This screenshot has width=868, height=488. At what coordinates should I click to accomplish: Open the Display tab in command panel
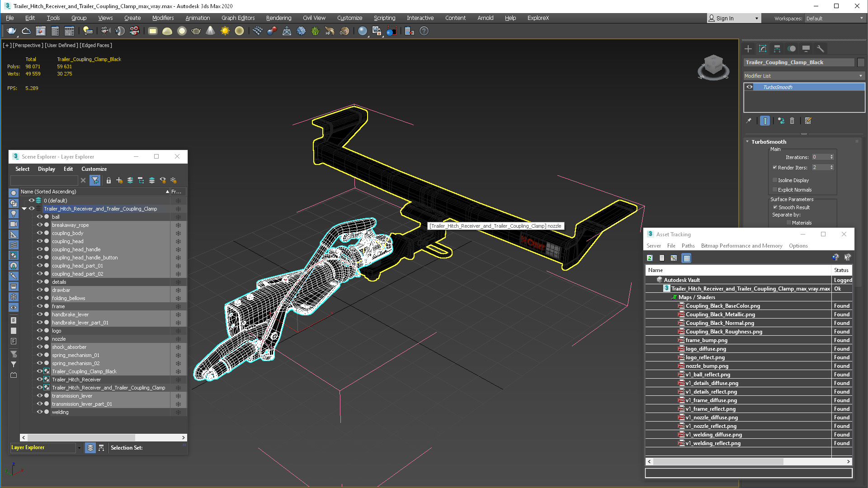coord(806,49)
